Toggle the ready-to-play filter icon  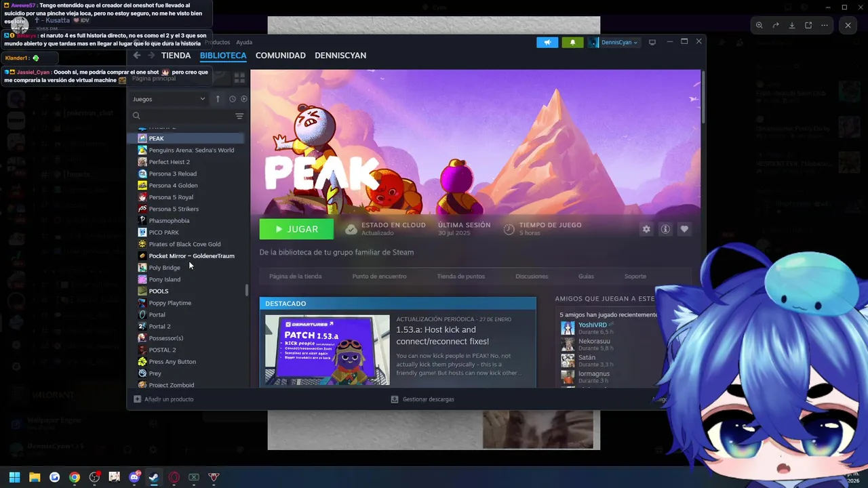244,99
